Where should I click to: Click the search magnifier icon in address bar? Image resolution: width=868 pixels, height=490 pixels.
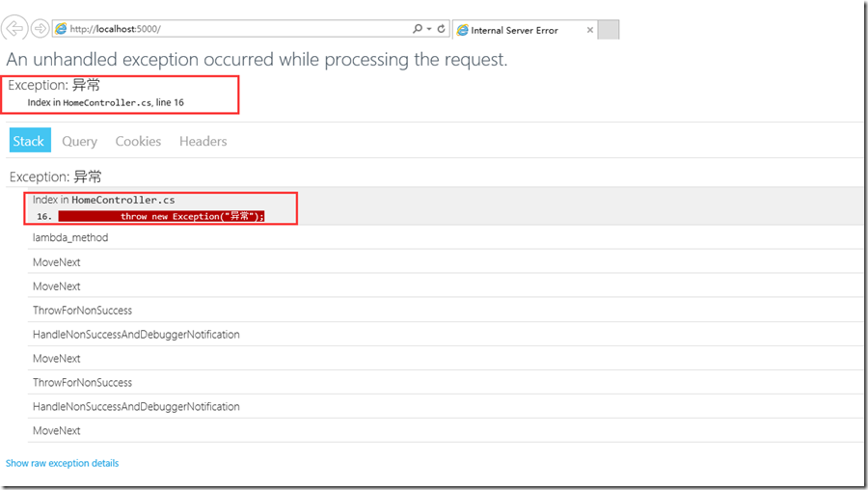pos(418,29)
